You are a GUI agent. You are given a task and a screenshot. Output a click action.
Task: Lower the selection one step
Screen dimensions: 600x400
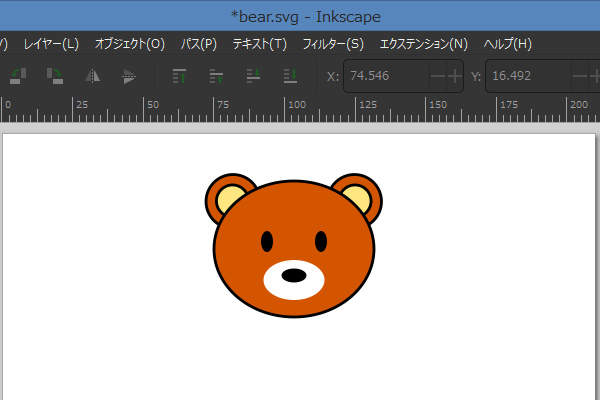click(x=253, y=76)
